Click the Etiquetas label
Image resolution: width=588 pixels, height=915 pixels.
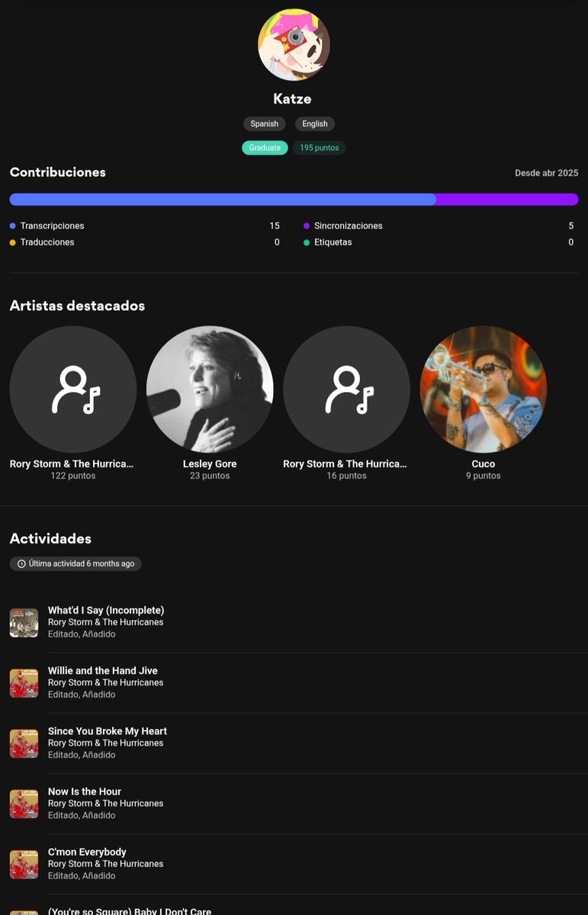[x=333, y=242]
